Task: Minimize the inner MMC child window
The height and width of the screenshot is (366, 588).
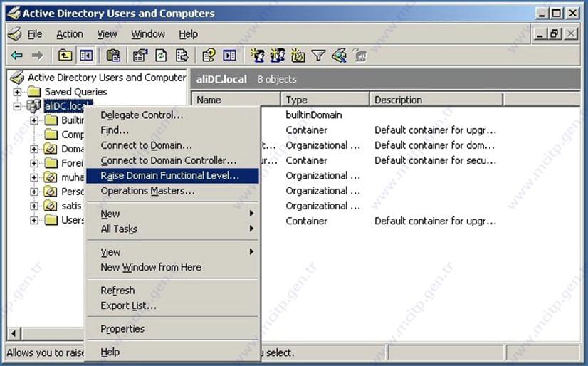Action: pos(540,34)
